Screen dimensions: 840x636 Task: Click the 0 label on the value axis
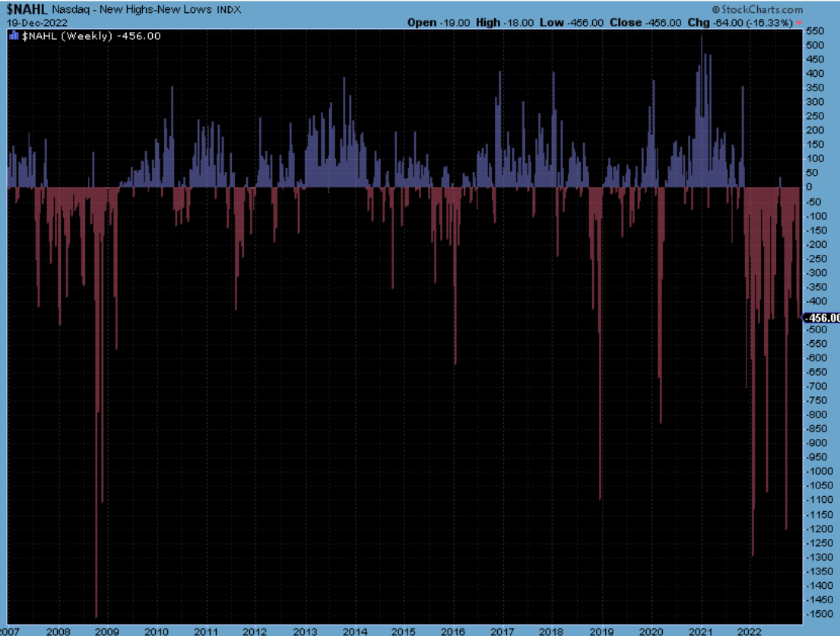tap(809, 187)
